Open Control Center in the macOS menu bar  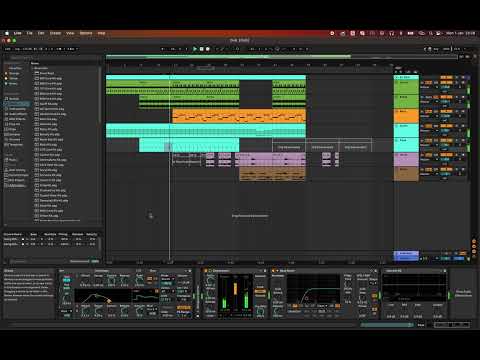(x=439, y=33)
